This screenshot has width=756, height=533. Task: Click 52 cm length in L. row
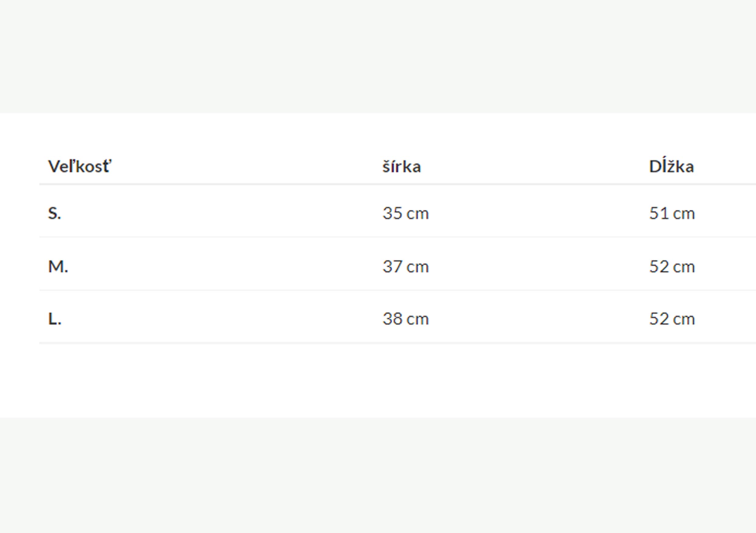(672, 319)
